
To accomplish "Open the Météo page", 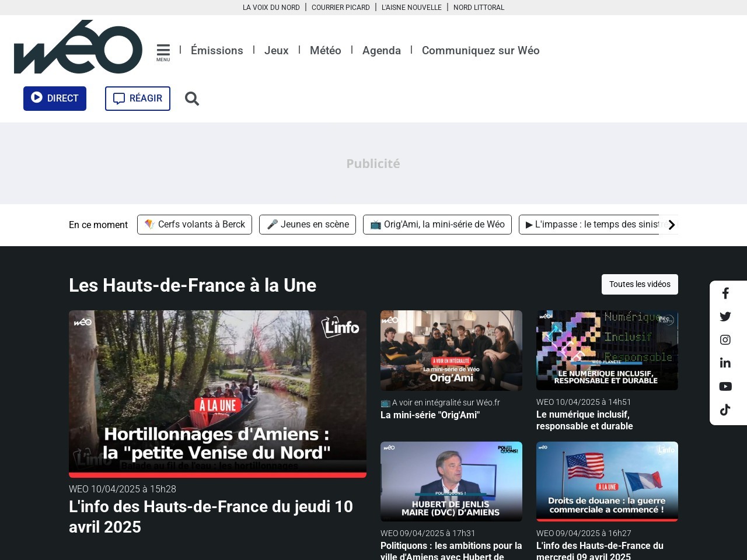I will (326, 50).
